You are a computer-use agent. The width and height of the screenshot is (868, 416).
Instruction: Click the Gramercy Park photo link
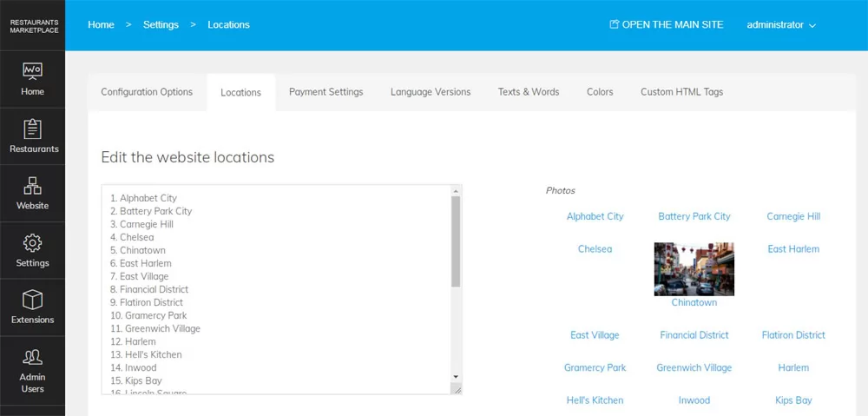tap(595, 368)
